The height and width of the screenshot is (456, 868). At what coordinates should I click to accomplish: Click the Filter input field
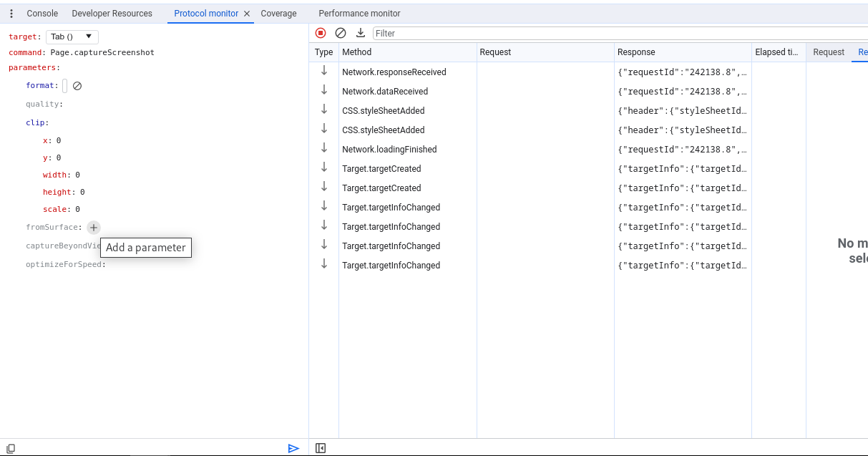(615, 34)
